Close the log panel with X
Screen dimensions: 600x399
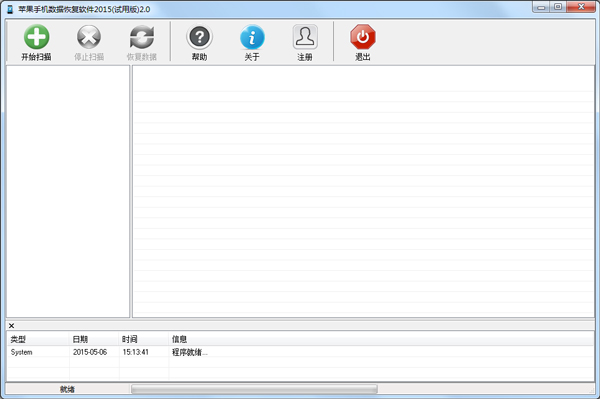pos(11,326)
